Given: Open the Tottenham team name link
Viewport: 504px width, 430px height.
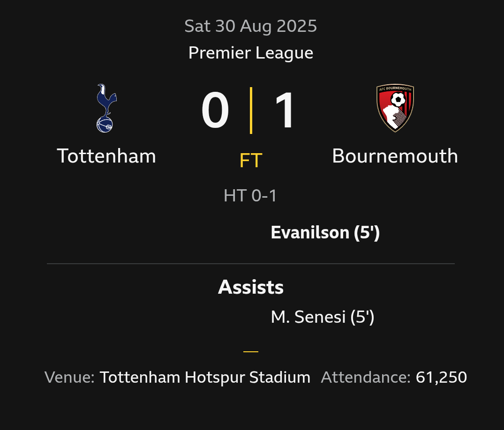Looking at the screenshot, I should click(x=106, y=156).
